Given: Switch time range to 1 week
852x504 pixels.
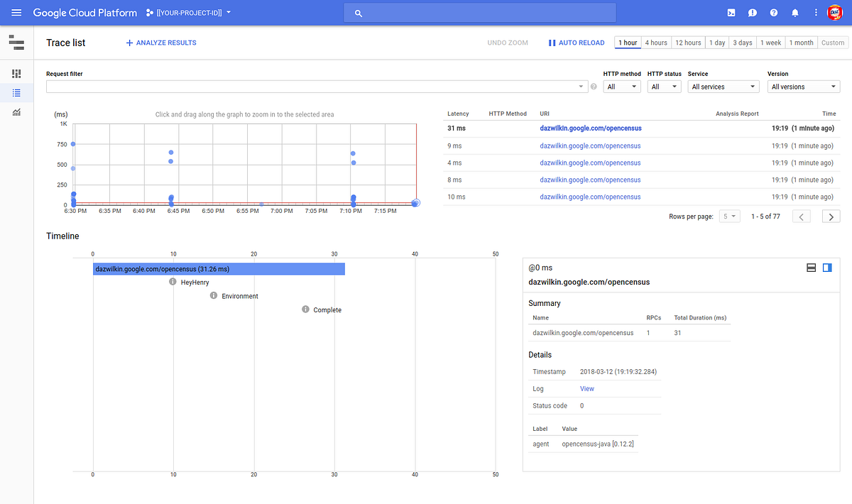Looking at the screenshot, I should pyautogui.click(x=770, y=43).
